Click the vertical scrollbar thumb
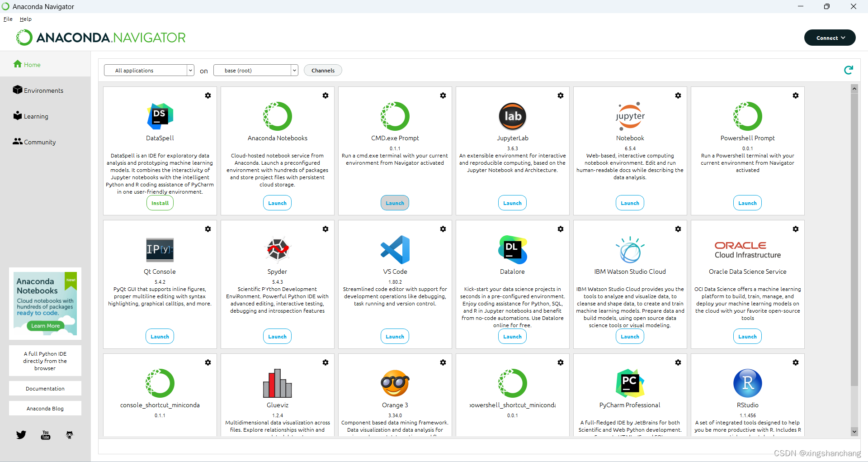 (854, 239)
